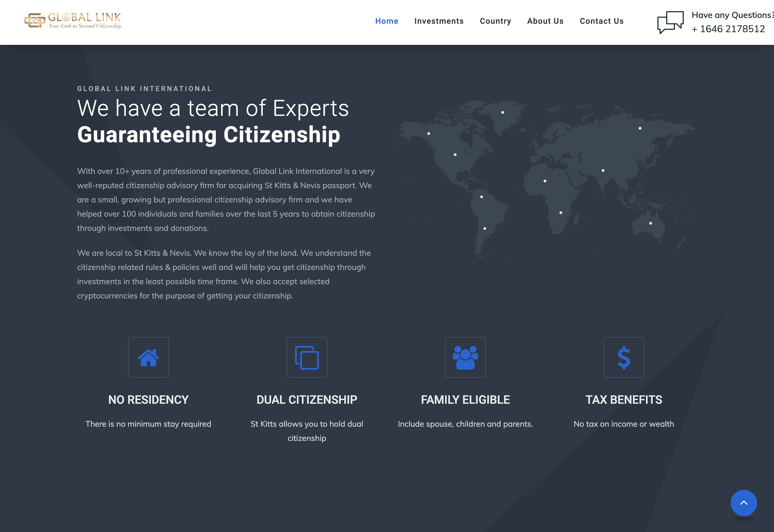Click the Guaranteeing Citizenship headline
Screen dimensions: 774x532
pos(208,135)
